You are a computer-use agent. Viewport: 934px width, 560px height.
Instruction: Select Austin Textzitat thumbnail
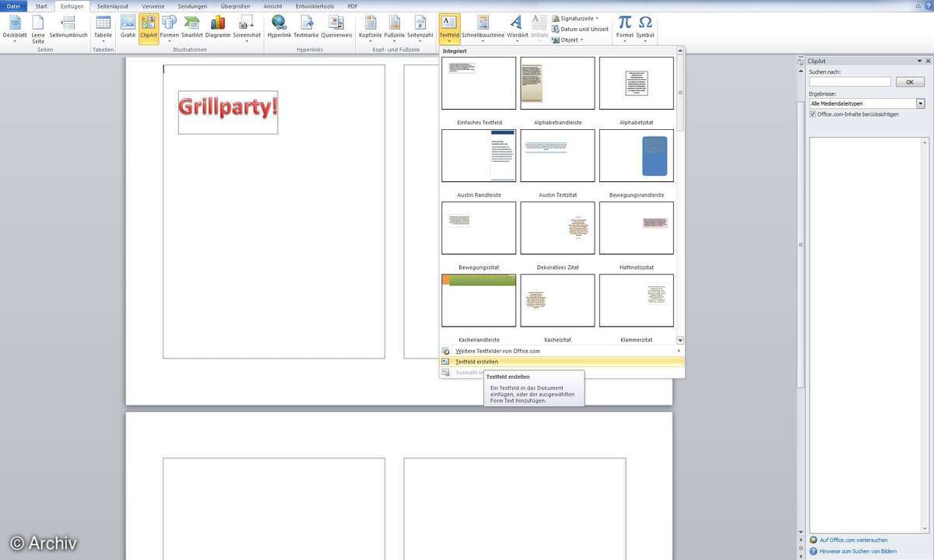pos(557,156)
